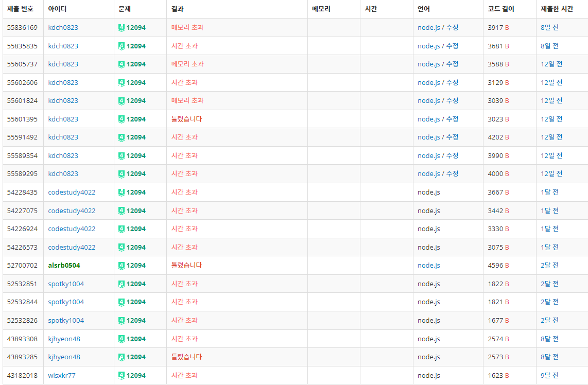This screenshot has height=385, width=588.
Task: Select 시간 초과 result in row 55591492
Action: (184, 137)
